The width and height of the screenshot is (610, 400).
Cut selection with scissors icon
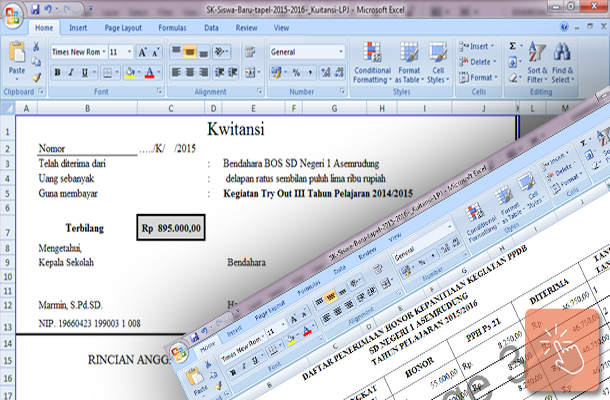click(36, 47)
